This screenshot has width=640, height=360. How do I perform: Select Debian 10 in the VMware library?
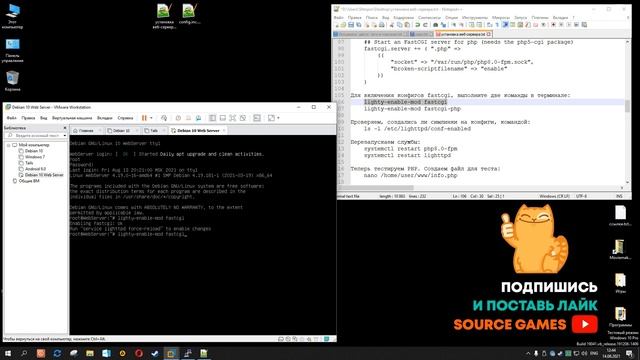(x=33, y=151)
